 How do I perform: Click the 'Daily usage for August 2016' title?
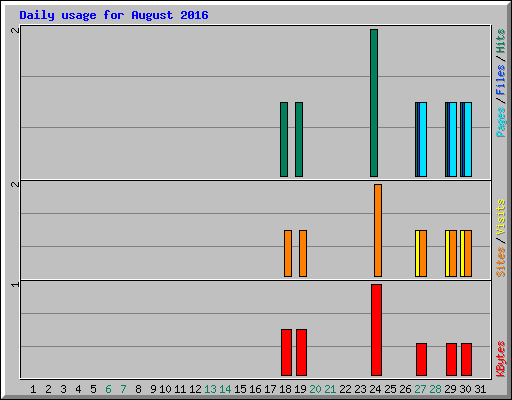114,15
